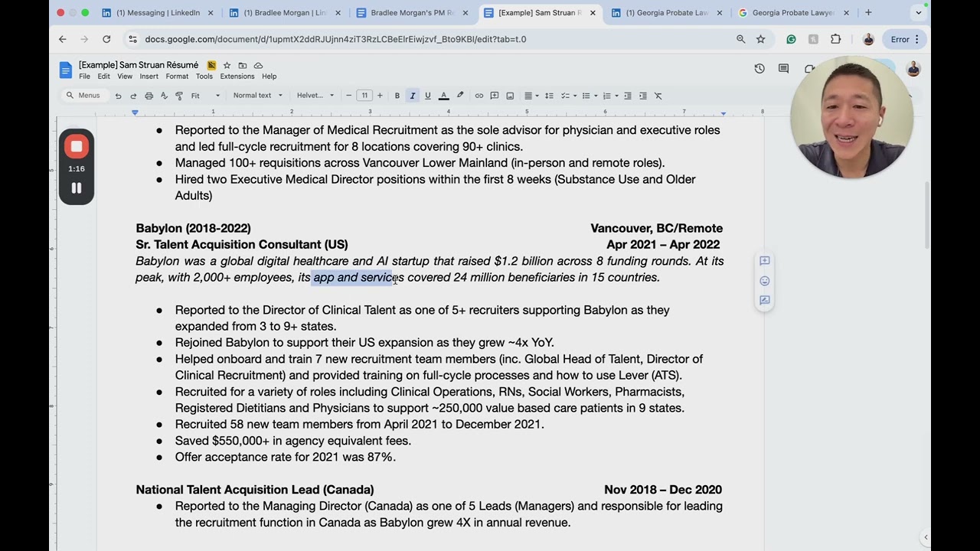Move the document to another folder
Screen dimensions: 980x551
243,65
